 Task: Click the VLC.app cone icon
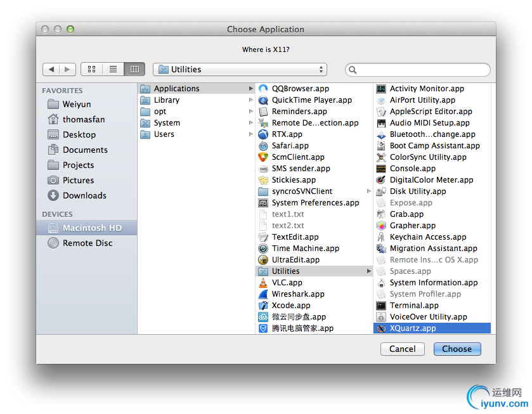263,283
